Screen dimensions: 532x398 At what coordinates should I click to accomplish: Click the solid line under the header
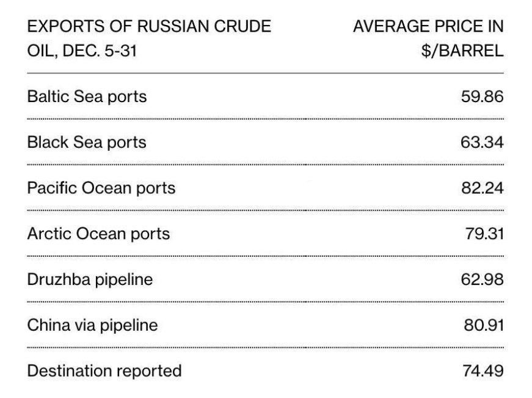click(265, 73)
